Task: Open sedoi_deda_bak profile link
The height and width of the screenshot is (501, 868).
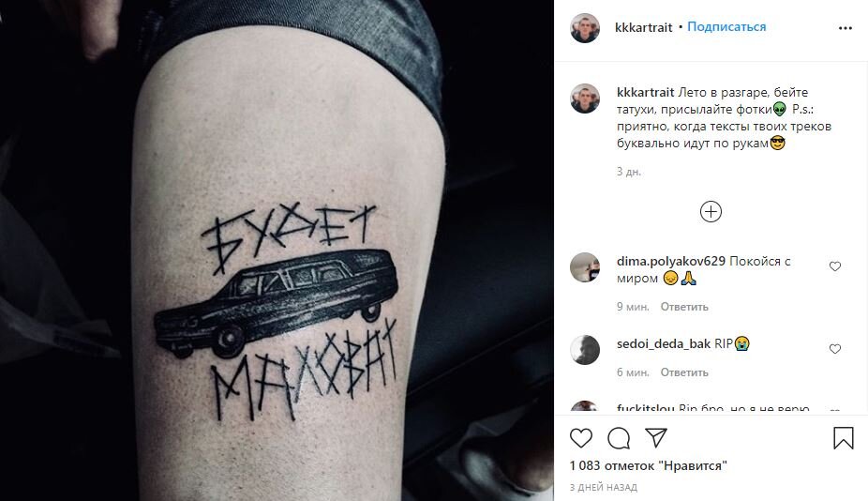Action: (663, 343)
